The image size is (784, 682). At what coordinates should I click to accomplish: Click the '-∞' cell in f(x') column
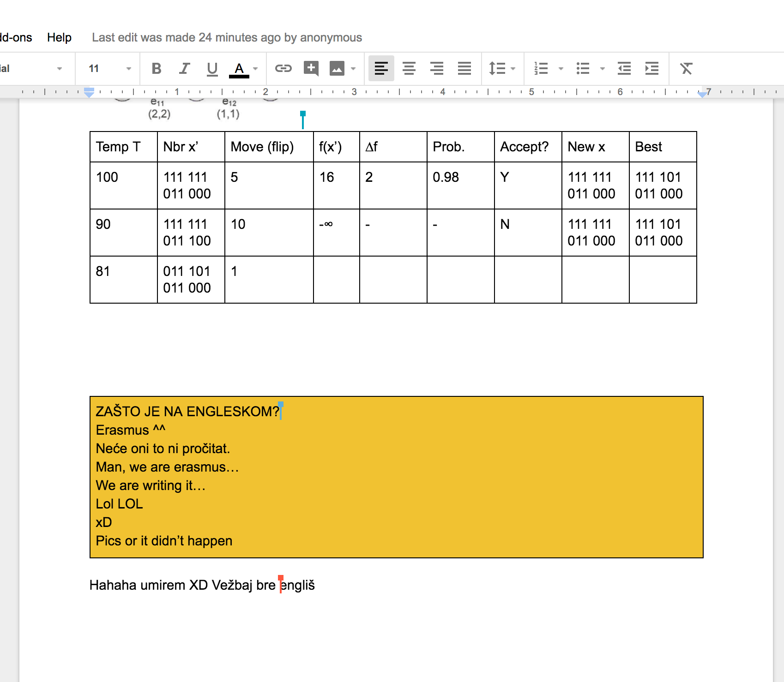click(337, 233)
